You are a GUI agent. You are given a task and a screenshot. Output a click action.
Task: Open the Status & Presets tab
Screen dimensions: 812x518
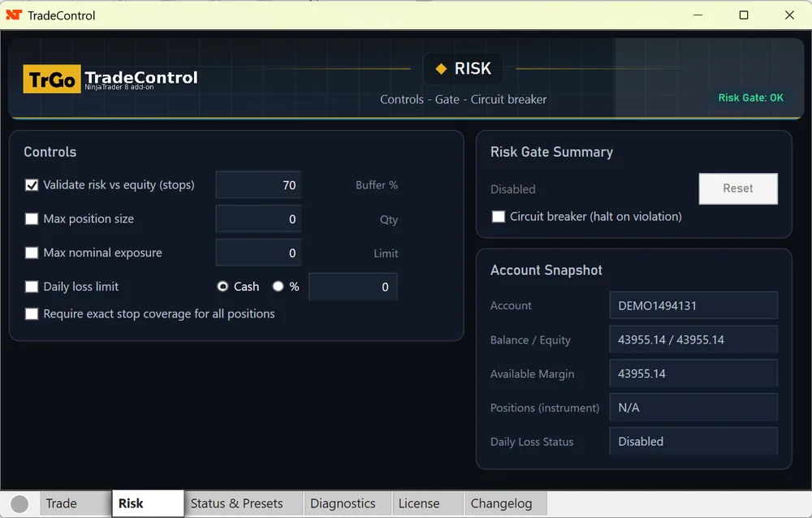(x=236, y=503)
